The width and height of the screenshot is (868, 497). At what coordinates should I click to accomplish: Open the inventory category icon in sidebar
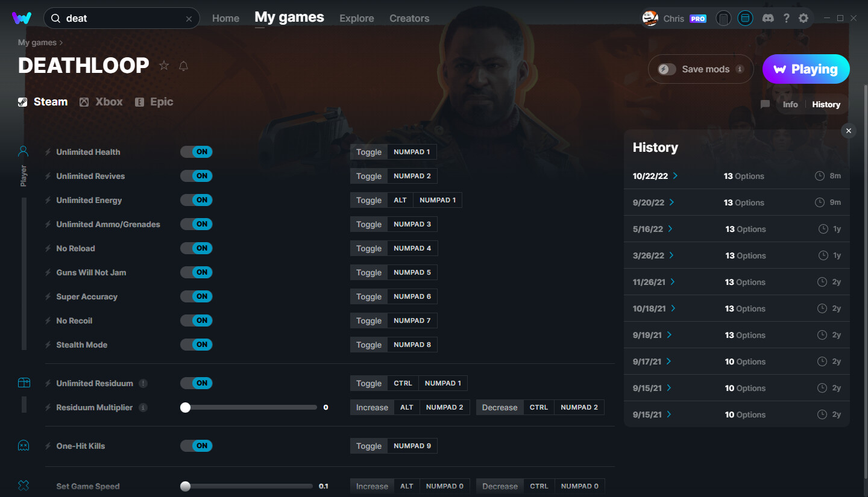(24, 383)
